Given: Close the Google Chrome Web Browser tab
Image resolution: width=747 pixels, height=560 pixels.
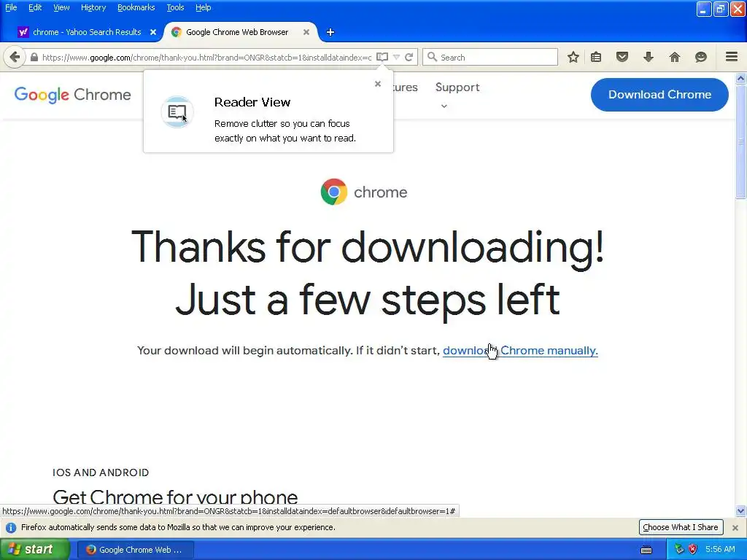Looking at the screenshot, I should (306, 32).
